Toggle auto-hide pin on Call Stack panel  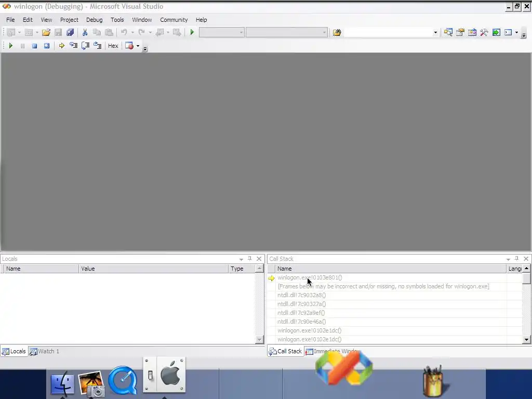pos(517,259)
